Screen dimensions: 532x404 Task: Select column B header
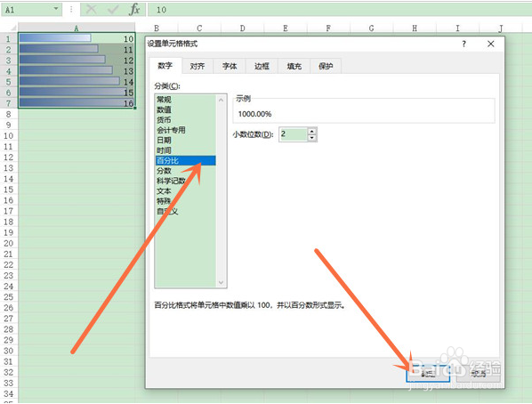point(157,28)
